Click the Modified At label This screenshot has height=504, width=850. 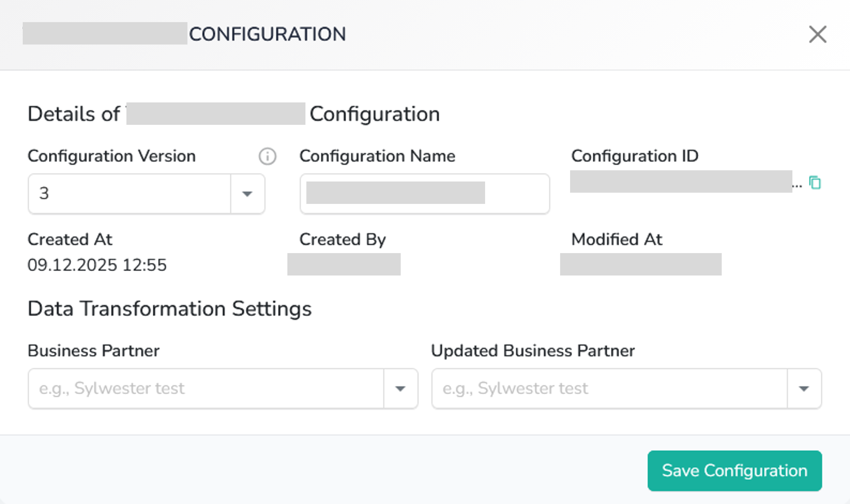[616, 239]
